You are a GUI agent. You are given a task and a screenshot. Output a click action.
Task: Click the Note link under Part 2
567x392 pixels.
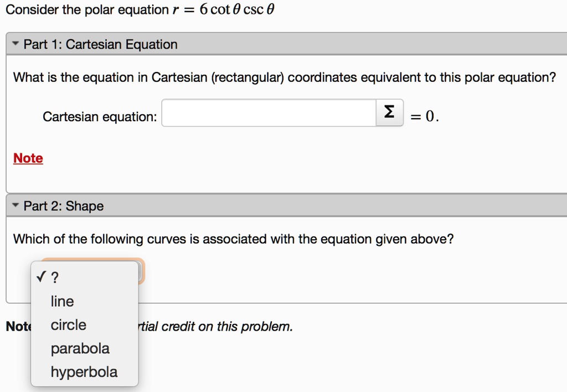coord(17,326)
